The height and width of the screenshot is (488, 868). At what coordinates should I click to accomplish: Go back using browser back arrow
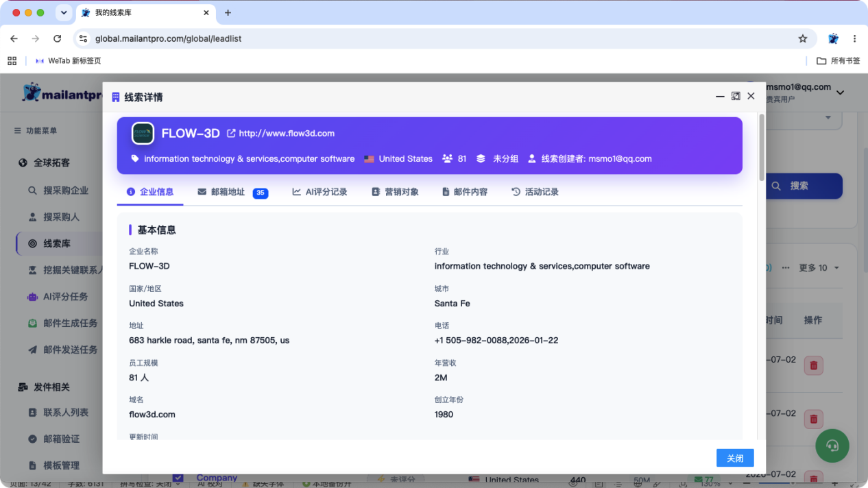pos(14,39)
